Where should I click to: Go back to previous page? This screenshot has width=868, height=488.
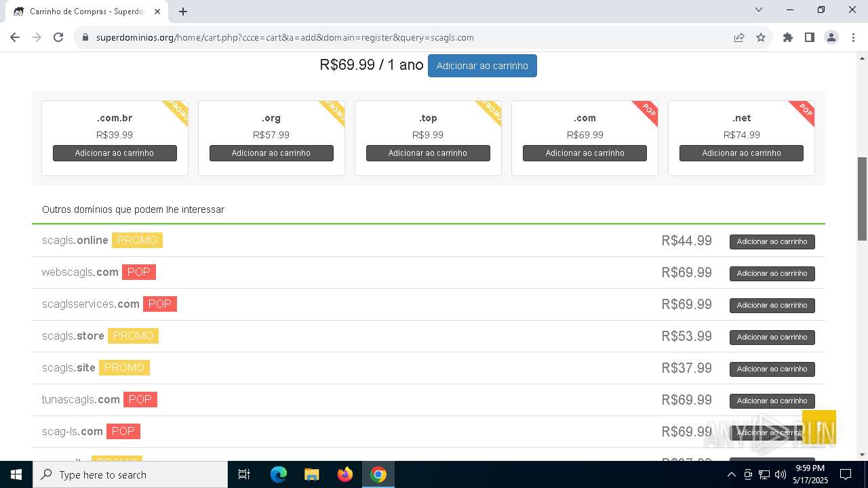(x=15, y=37)
